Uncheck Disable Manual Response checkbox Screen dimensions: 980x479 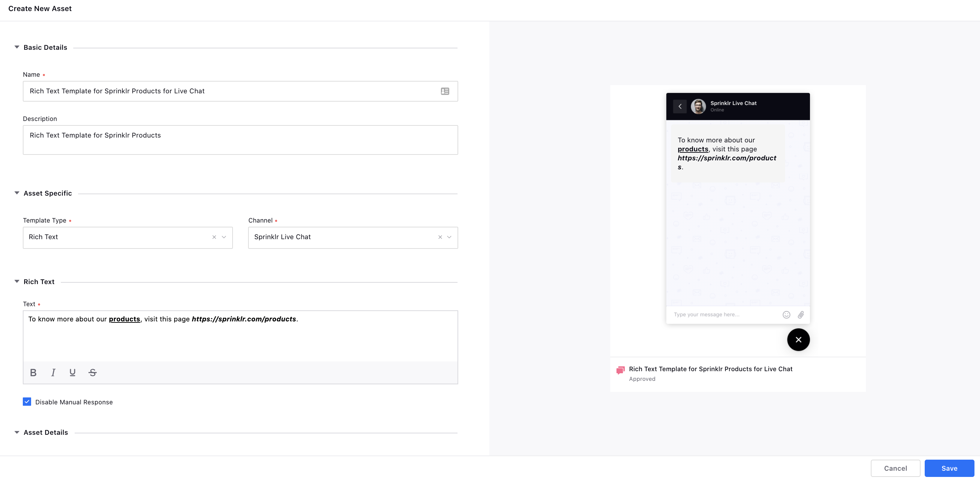tap(27, 402)
